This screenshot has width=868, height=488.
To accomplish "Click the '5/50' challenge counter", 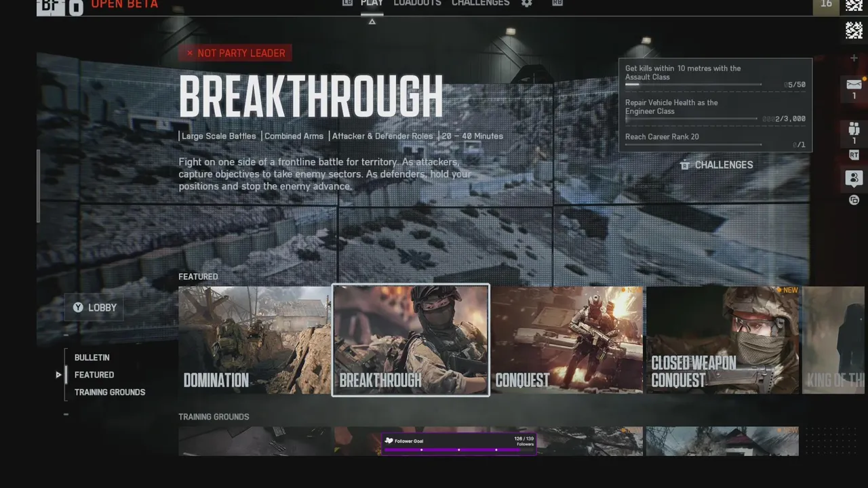I will [795, 85].
